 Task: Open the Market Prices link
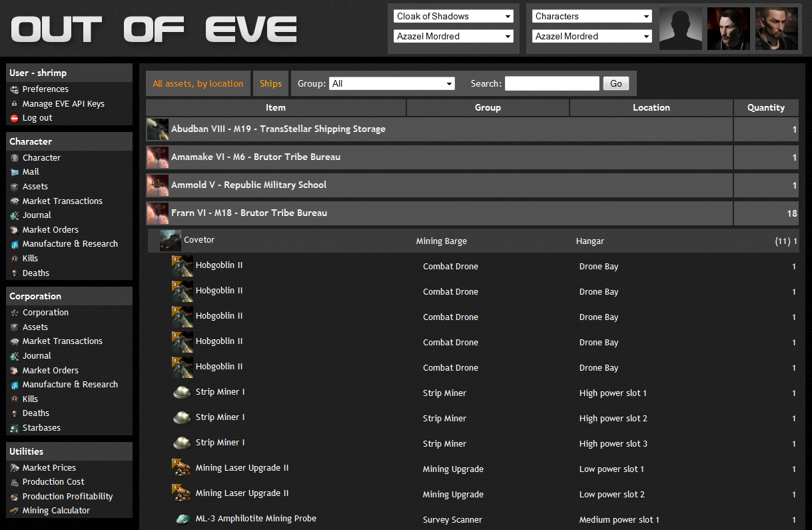(49, 468)
